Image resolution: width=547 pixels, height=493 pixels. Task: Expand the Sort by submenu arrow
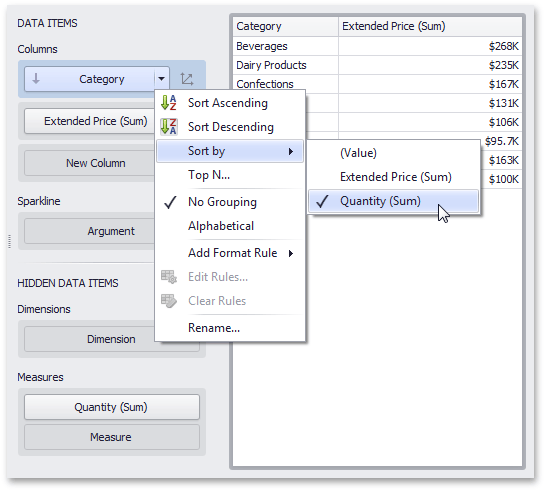[291, 151]
